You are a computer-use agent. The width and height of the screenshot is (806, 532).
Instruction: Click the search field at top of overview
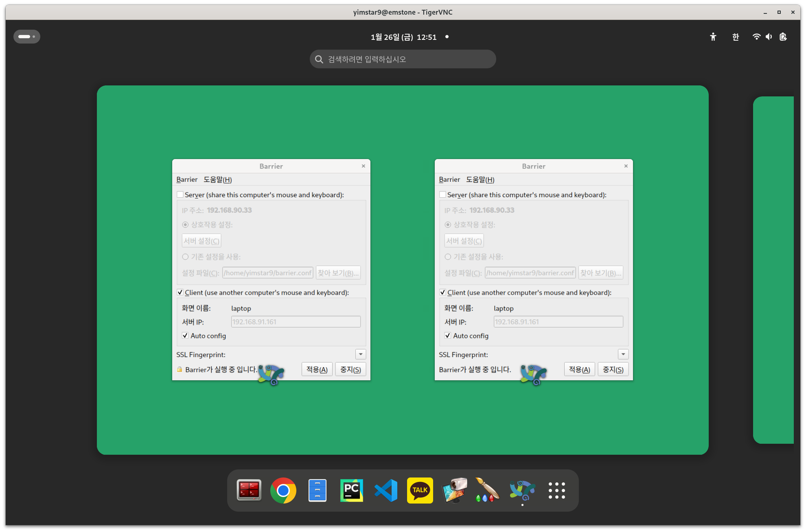click(403, 59)
